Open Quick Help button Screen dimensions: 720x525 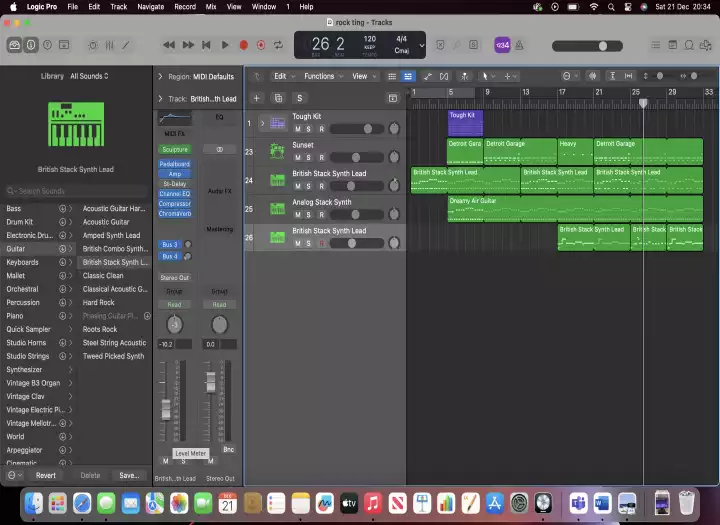pyautogui.click(x=47, y=45)
